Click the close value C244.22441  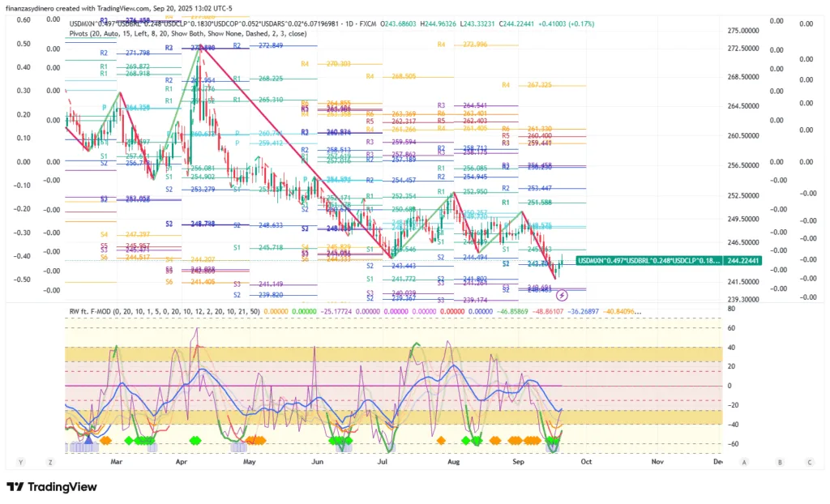[x=516, y=23]
